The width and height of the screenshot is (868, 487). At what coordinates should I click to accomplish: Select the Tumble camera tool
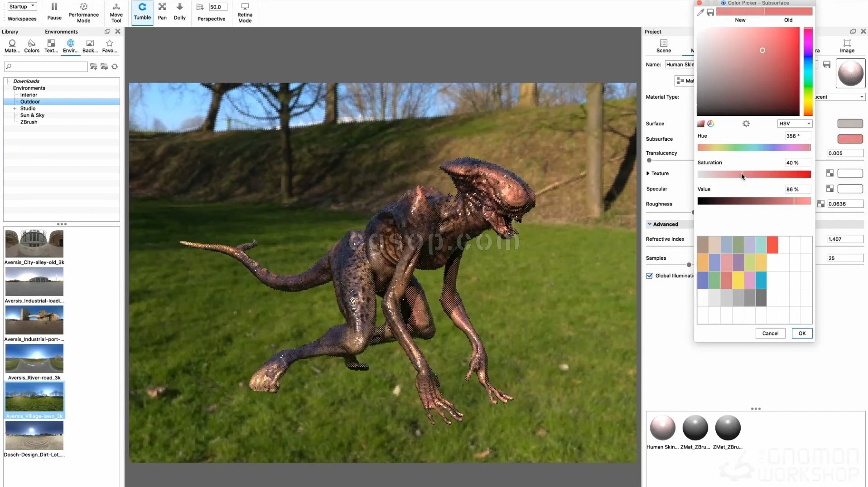click(x=142, y=12)
